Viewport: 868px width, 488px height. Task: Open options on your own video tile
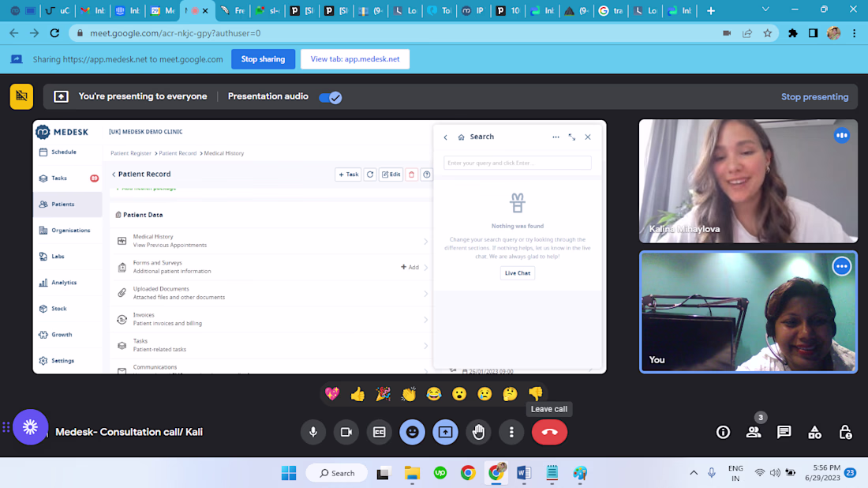(x=841, y=266)
